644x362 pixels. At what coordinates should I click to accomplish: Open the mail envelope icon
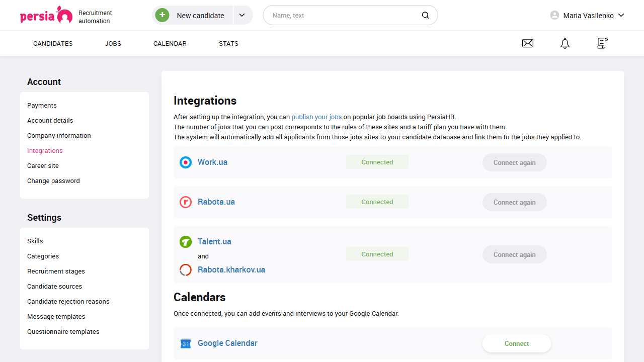click(x=527, y=43)
